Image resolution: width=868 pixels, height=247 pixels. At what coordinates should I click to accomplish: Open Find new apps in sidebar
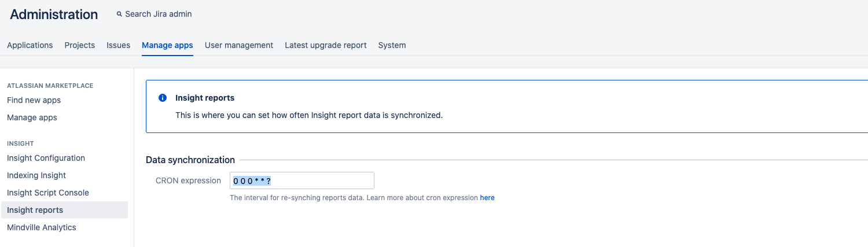point(34,100)
